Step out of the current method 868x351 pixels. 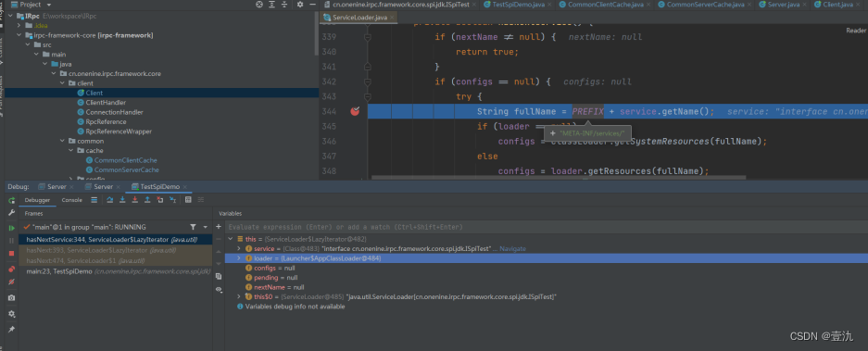pyautogui.click(x=147, y=200)
